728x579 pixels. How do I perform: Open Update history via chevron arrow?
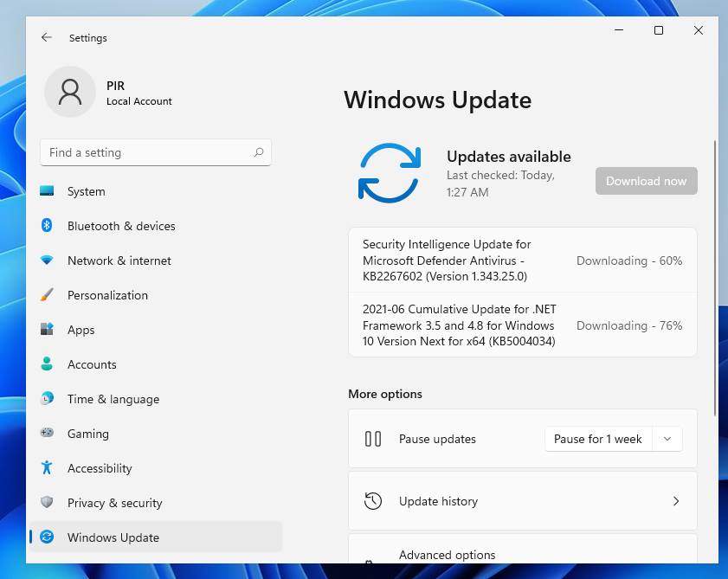pyautogui.click(x=676, y=501)
